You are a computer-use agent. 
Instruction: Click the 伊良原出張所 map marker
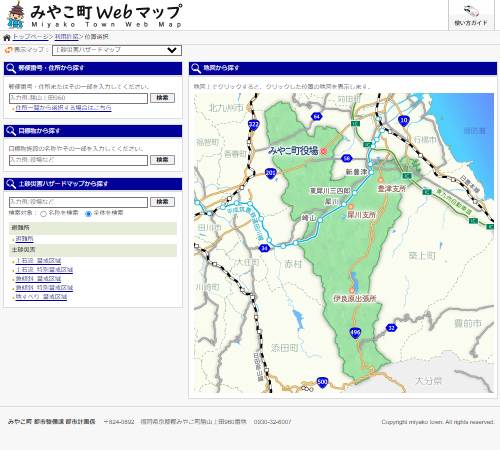click(x=352, y=290)
